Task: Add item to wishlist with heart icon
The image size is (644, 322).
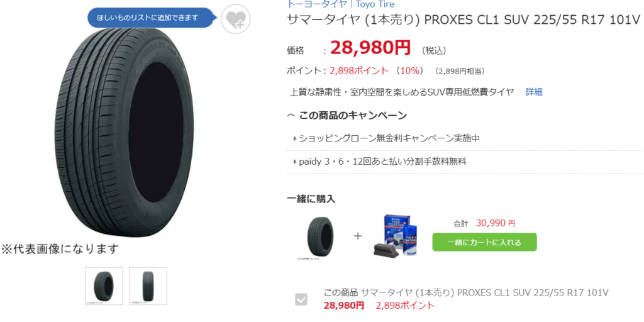Action: click(x=236, y=19)
